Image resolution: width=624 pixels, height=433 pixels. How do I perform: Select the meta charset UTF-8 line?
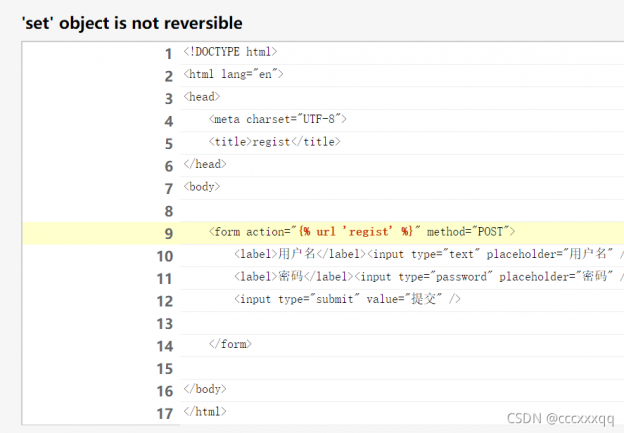click(277, 120)
